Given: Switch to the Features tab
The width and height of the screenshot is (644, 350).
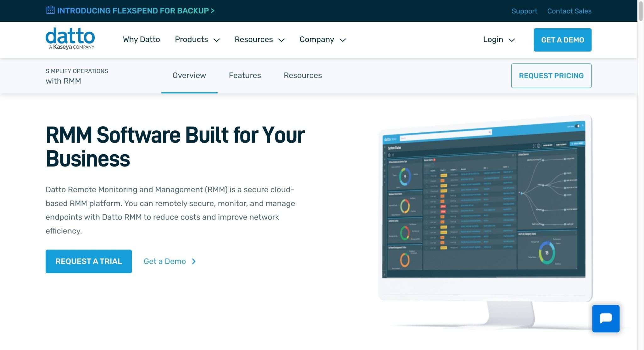Looking at the screenshot, I should (x=245, y=75).
